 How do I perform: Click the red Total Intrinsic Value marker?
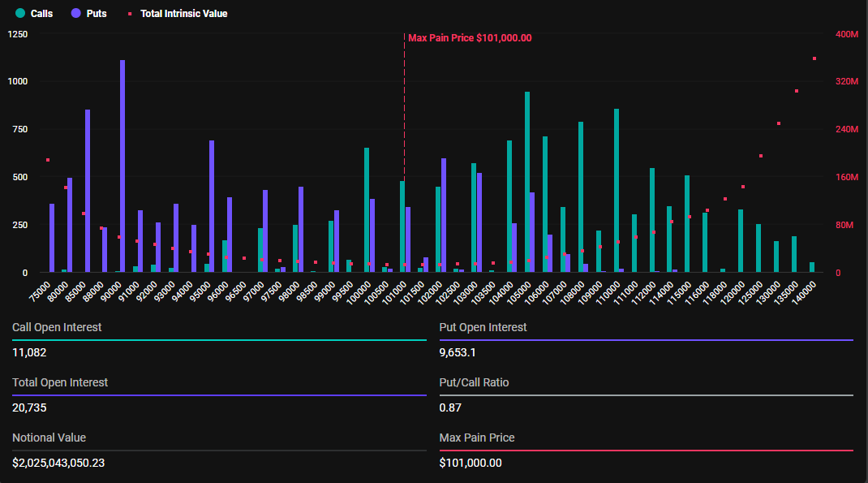[x=129, y=14]
